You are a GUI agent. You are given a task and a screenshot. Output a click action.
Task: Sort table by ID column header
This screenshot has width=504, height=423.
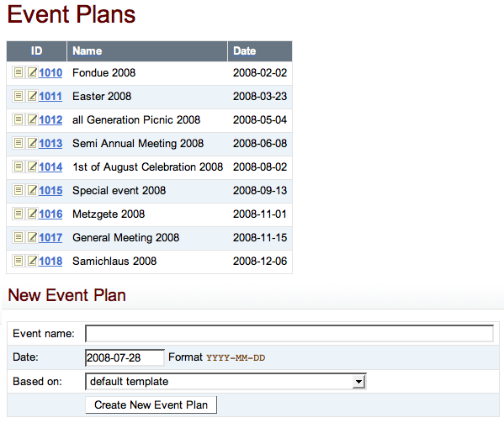click(x=37, y=50)
